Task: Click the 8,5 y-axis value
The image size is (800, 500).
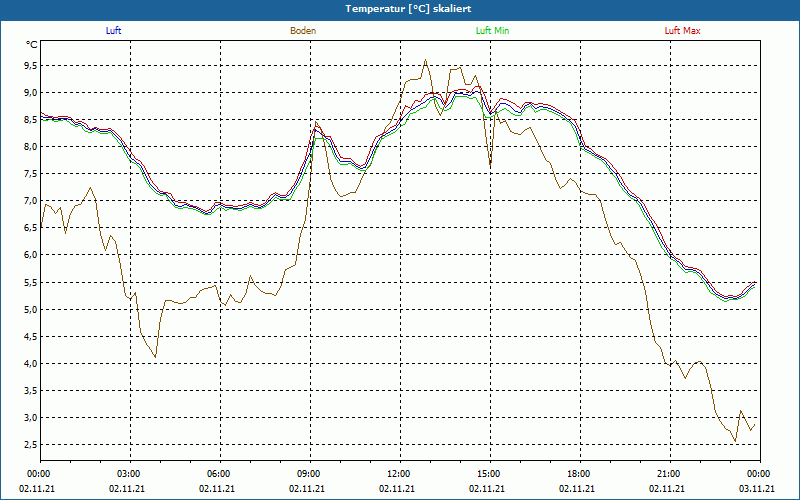Action: tap(31, 119)
